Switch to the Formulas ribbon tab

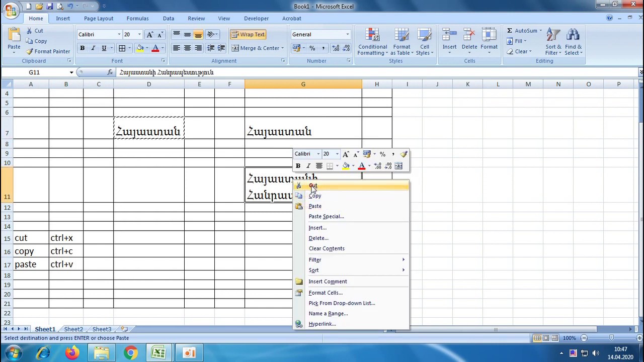coord(137,18)
